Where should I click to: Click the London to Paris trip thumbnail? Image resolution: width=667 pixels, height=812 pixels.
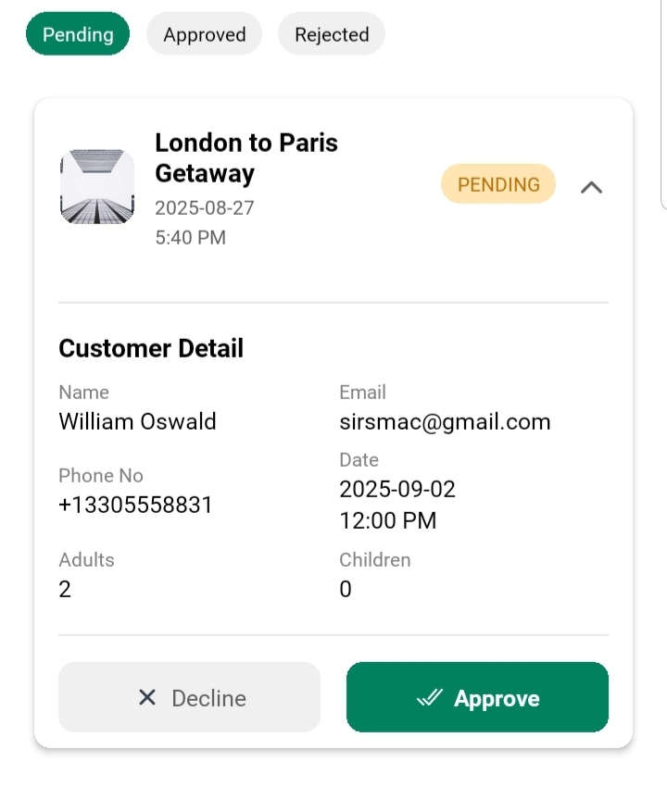click(97, 186)
